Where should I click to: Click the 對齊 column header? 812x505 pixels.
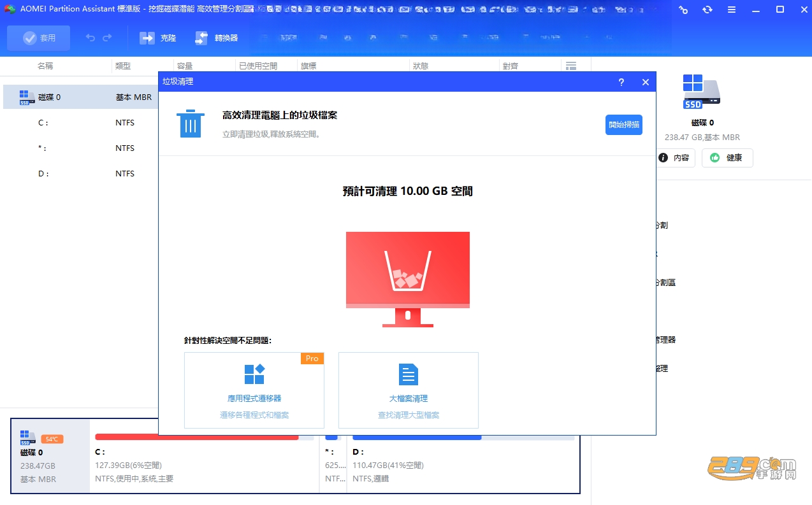click(511, 66)
